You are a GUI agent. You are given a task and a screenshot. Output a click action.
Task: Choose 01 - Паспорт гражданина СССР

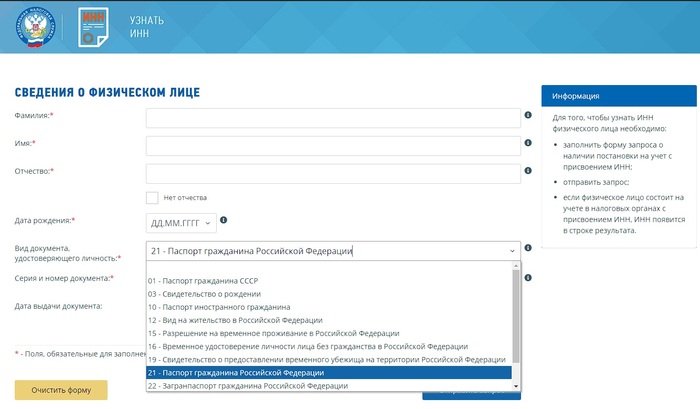[x=329, y=281]
